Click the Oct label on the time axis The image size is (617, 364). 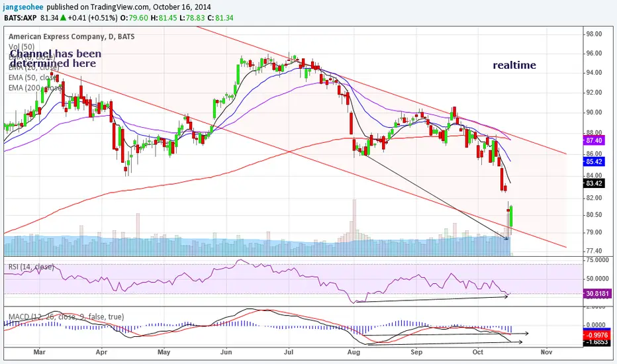tap(478, 352)
